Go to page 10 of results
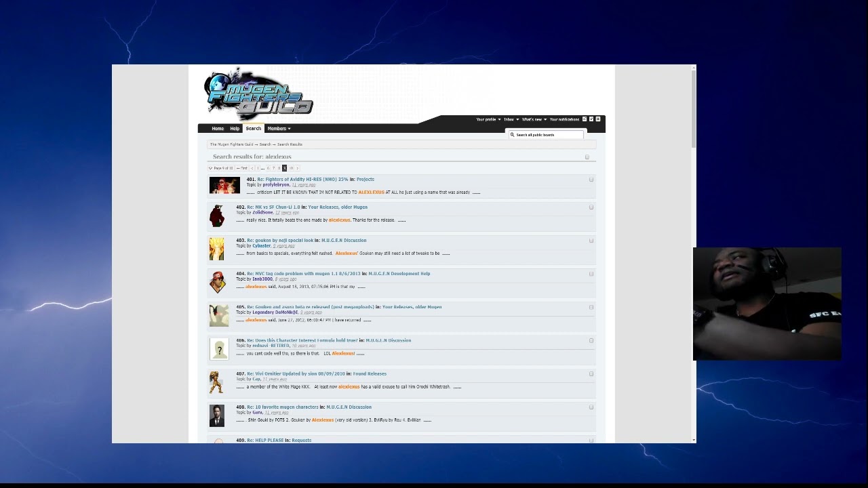The image size is (868, 488). coord(291,168)
